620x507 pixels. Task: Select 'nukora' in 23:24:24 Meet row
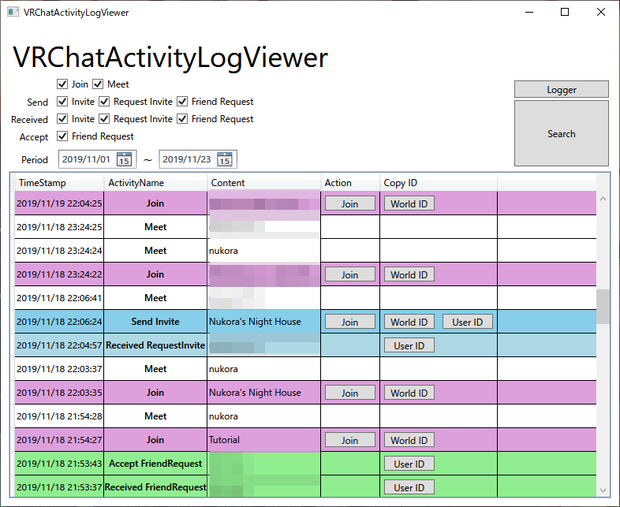pyautogui.click(x=223, y=251)
